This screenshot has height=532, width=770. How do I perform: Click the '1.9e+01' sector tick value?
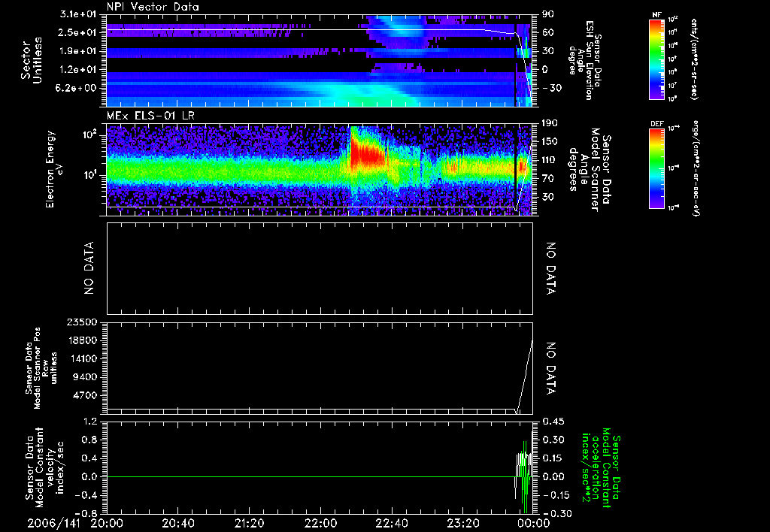(77, 51)
